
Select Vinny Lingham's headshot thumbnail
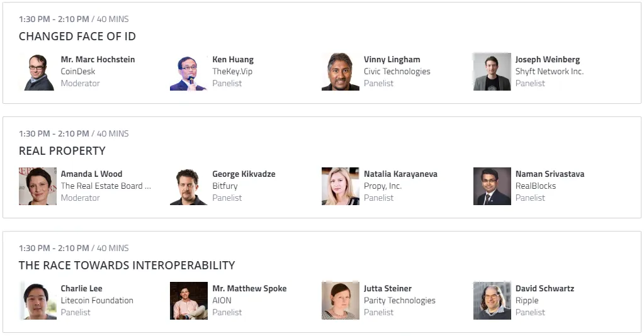(341, 72)
